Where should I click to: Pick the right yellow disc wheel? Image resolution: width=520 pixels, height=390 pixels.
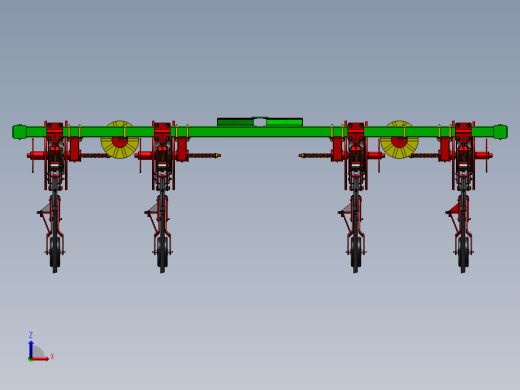pyautogui.click(x=399, y=139)
